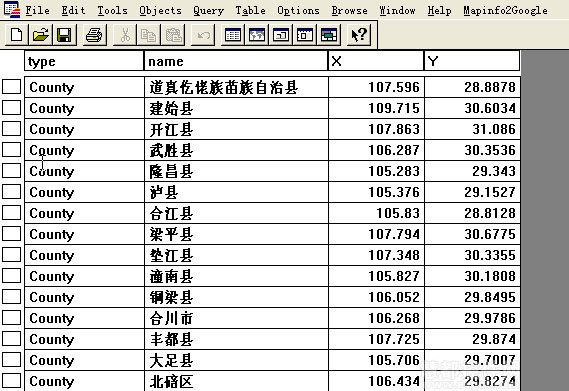Tick the selection box for row 建始县
Viewport: 569px width, 391px height.
pos(12,108)
